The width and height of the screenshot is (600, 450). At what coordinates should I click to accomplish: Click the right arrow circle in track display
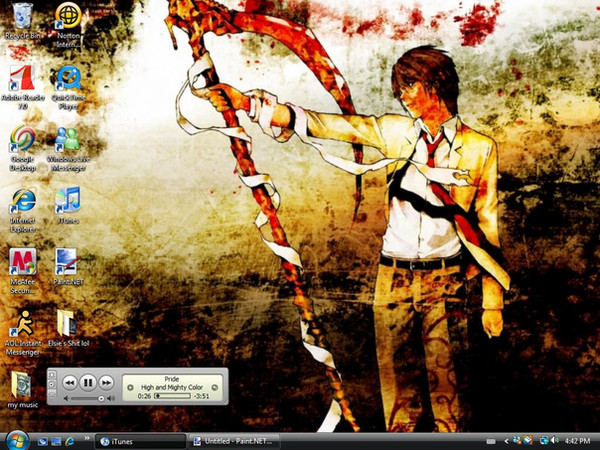pos(215,388)
